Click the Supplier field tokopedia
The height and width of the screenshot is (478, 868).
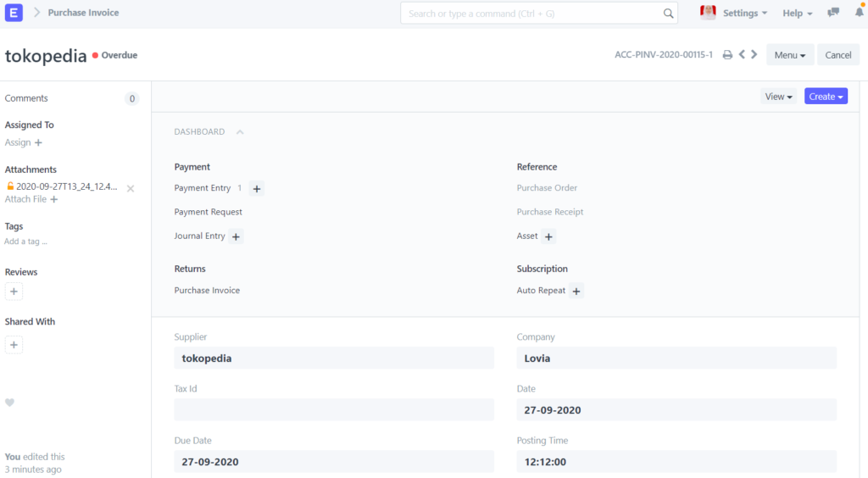point(334,358)
